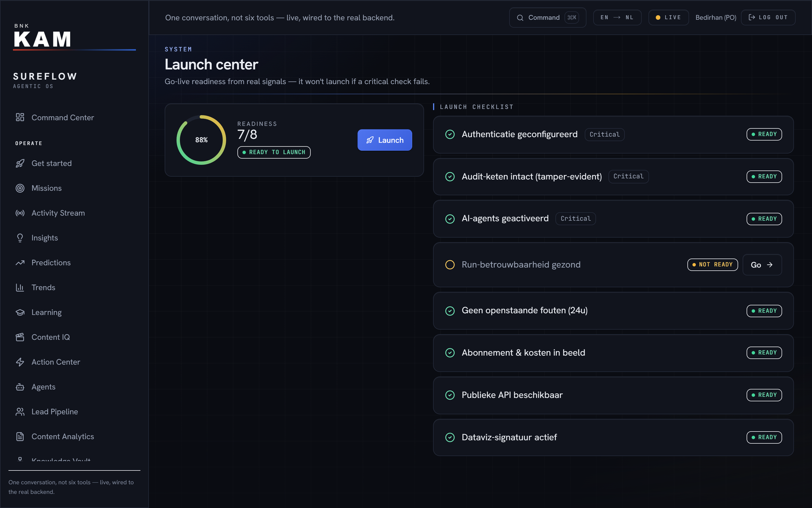Click the READY TO LAUNCH status badge
This screenshot has height=508, width=812.
(274, 152)
